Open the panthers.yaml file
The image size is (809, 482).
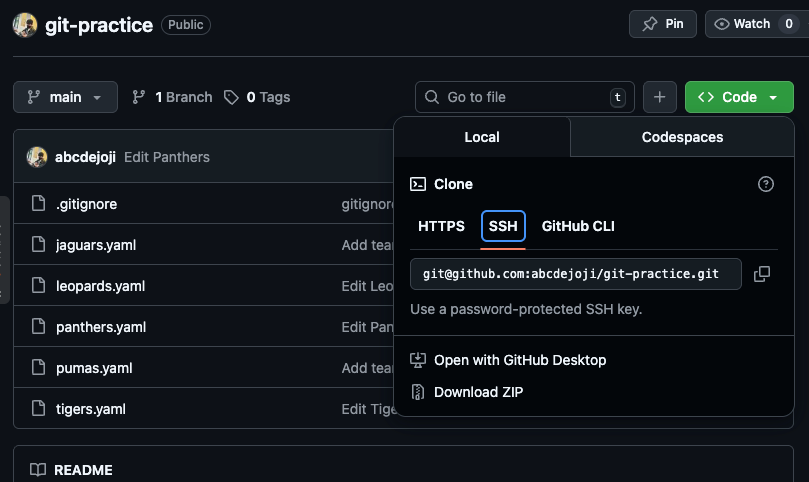point(101,327)
